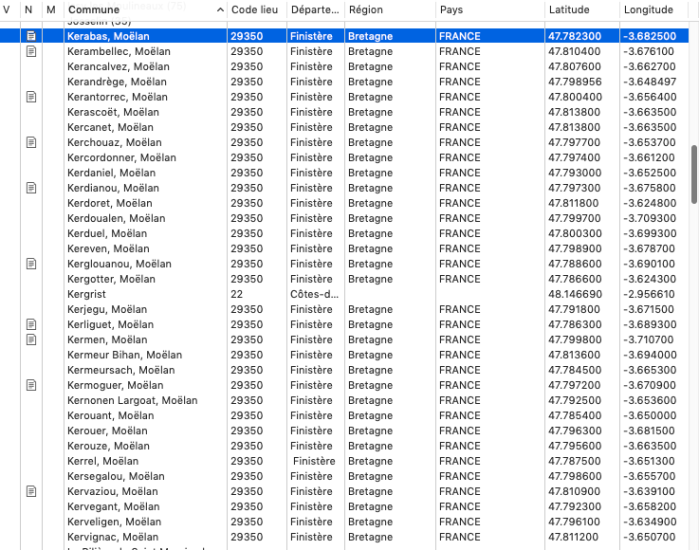The width and height of the screenshot is (699, 550).
Task: Click the note icon for Kerabas, Moëlan
Action: pos(31,36)
